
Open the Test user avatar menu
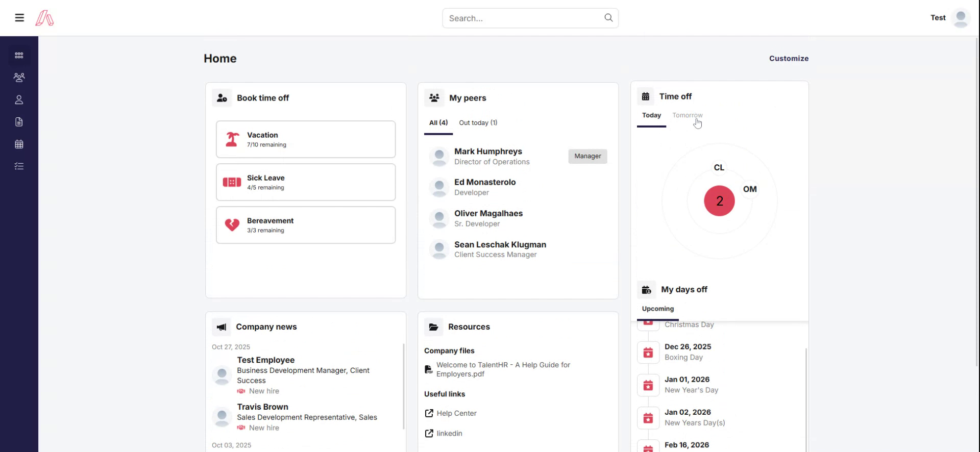(x=961, y=18)
